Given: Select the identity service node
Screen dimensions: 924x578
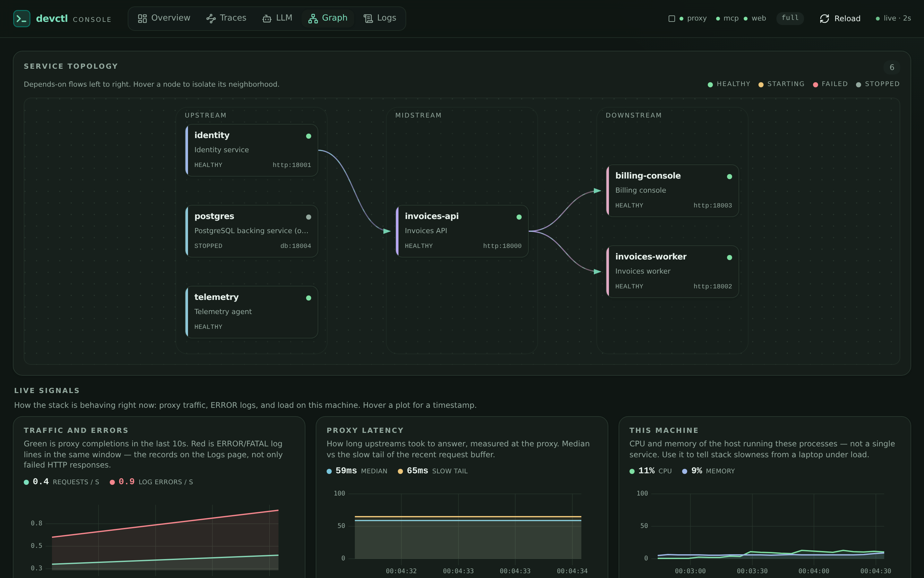Looking at the screenshot, I should pyautogui.click(x=252, y=150).
